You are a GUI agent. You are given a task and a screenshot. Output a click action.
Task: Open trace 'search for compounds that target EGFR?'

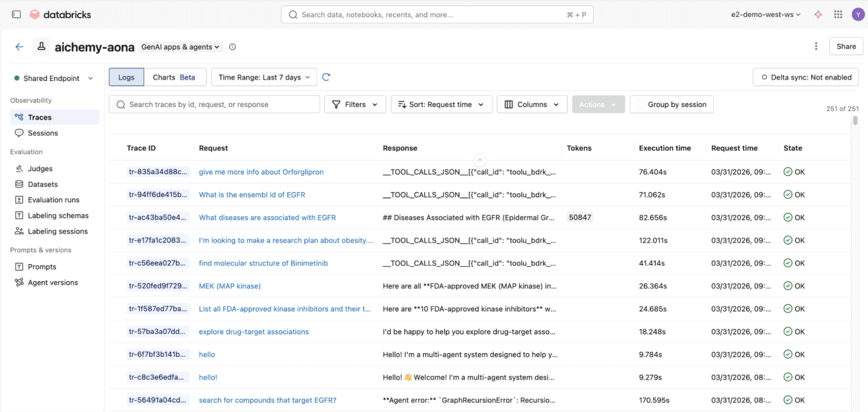pos(268,400)
